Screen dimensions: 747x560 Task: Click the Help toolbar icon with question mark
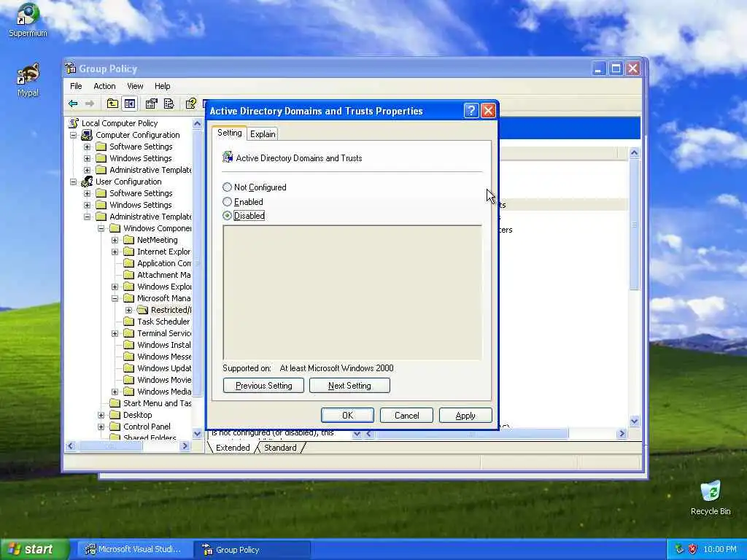pyautogui.click(x=191, y=104)
